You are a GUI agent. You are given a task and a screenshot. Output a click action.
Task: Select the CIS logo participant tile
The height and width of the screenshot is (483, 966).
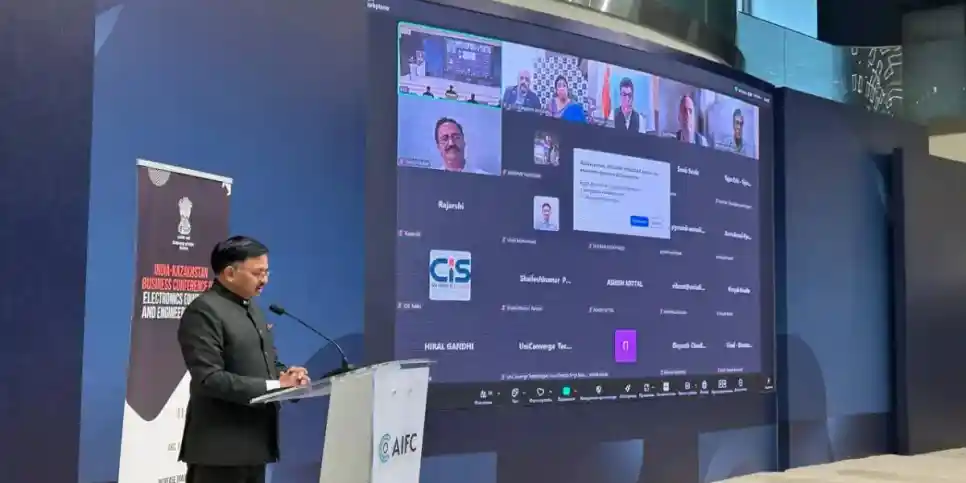pyautogui.click(x=449, y=275)
